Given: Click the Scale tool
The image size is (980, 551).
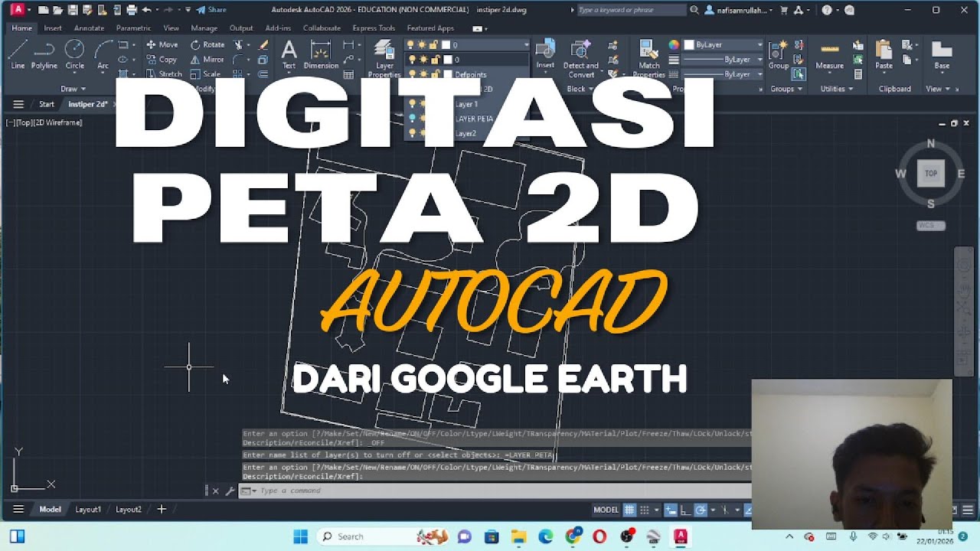Looking at the screenshot, I should [205, 74].
